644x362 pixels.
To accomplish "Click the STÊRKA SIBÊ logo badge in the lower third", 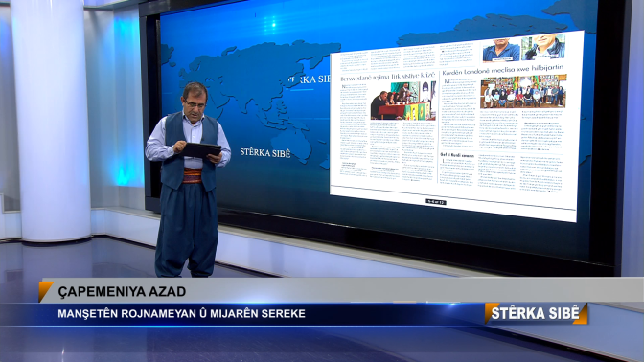I will [x=536, y=313].
